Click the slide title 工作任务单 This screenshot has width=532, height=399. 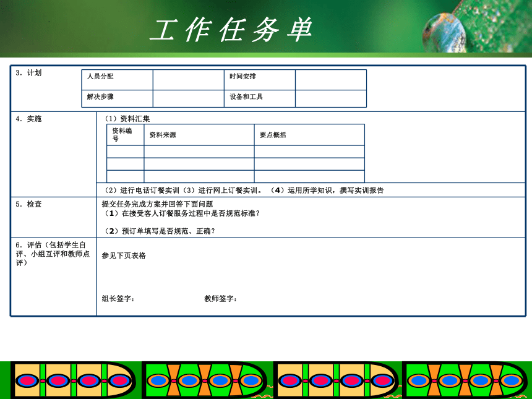pyautogui.click(x=231, y=30)
